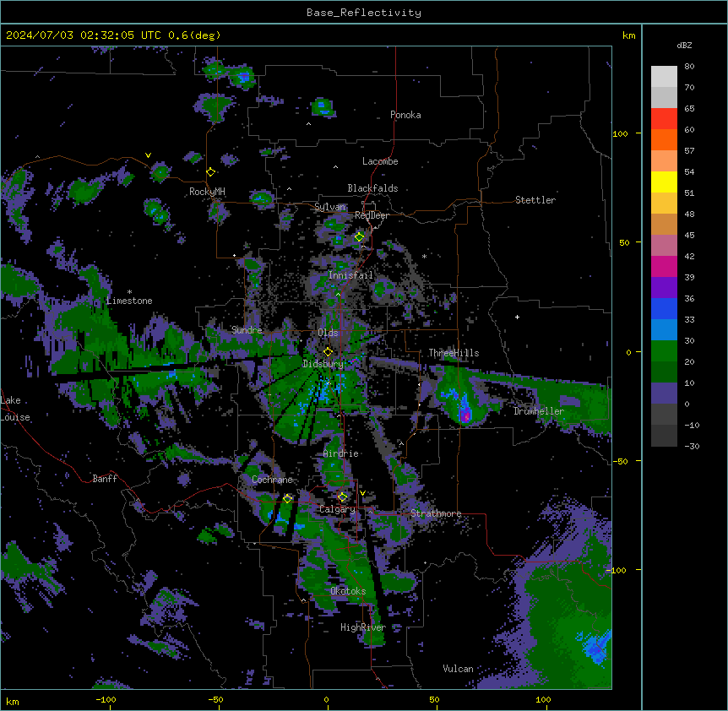Select the 50 tick on the bottom axis

click(x=434, y=699)
